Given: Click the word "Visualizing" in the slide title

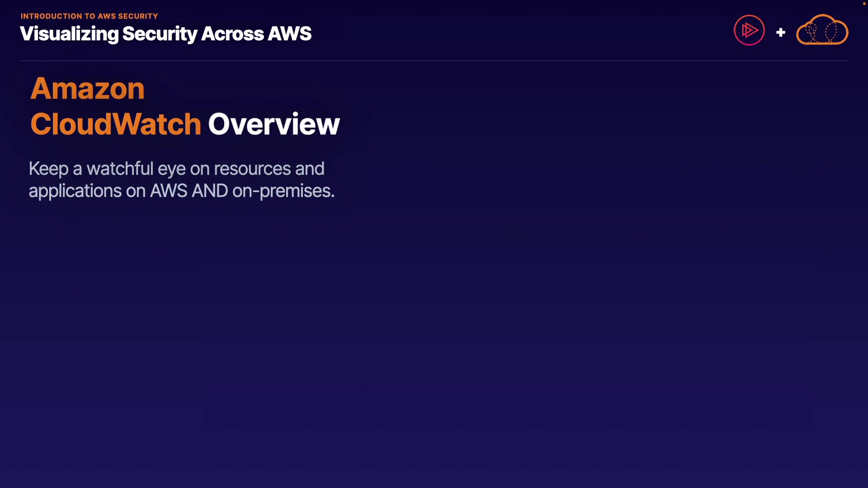Looking at the screenshot, I should 69,34.
